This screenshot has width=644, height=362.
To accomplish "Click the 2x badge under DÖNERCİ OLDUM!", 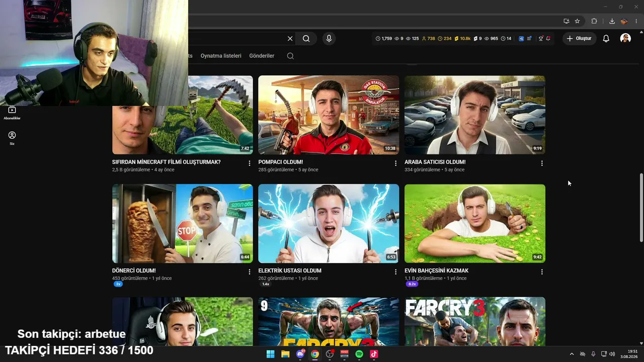I will [x=118, y=284].
